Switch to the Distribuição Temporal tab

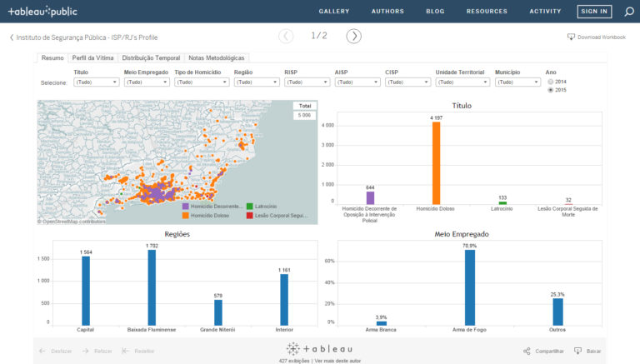pyautogui.click(x=151, y=58)
